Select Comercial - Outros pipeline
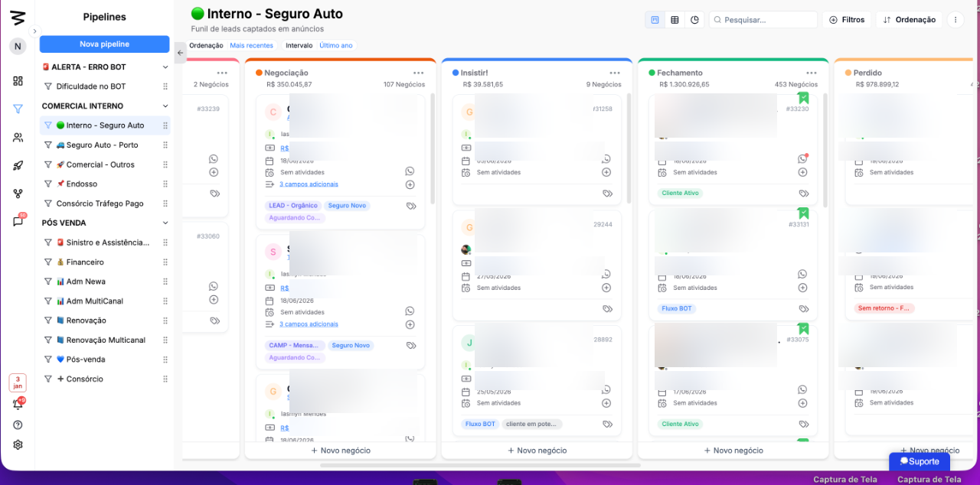The image size is (980, 485). coord(105,164)
